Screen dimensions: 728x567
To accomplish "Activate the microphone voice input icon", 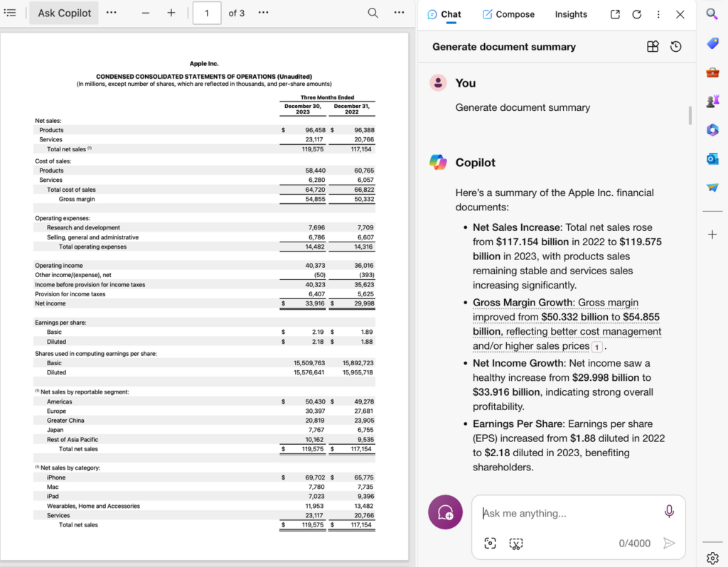I will coord(669,512).
